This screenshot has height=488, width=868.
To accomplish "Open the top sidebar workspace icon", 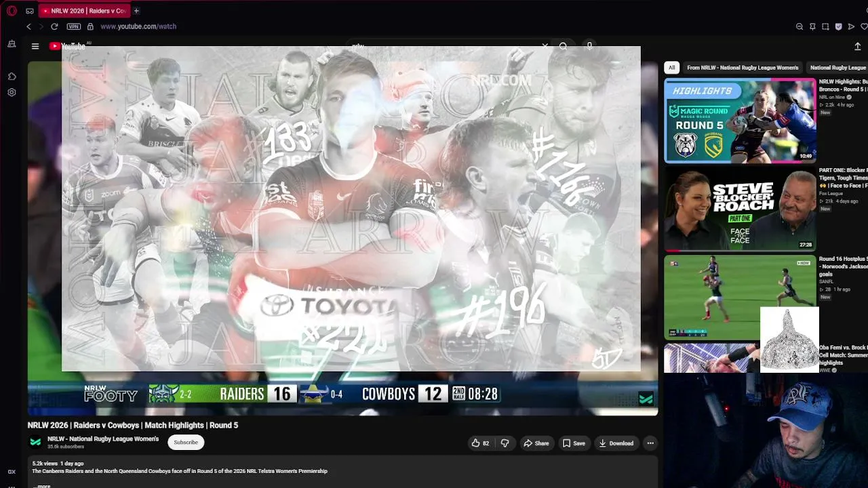I will pos(12,44).
